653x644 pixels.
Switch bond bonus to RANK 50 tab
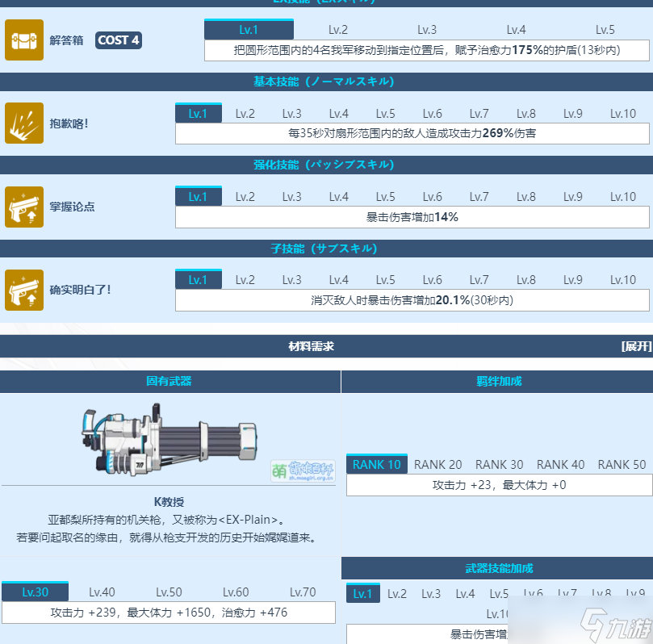(x=622, y=464)
